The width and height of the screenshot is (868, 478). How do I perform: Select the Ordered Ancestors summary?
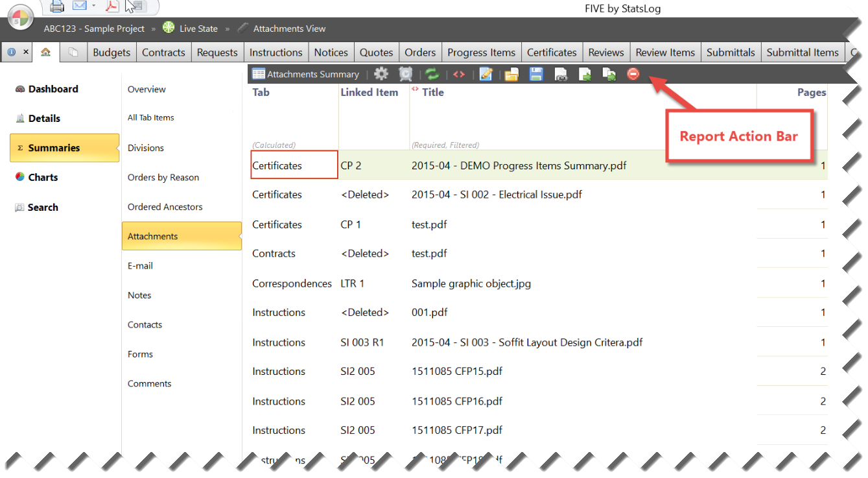pyautogui.click(x=165, y=207)
